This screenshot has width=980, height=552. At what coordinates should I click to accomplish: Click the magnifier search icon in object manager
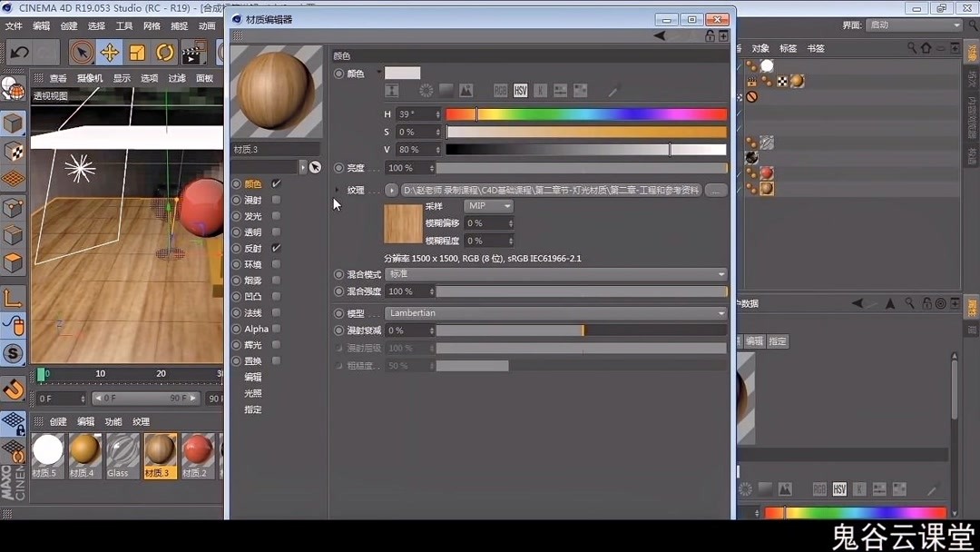[911, 47]
